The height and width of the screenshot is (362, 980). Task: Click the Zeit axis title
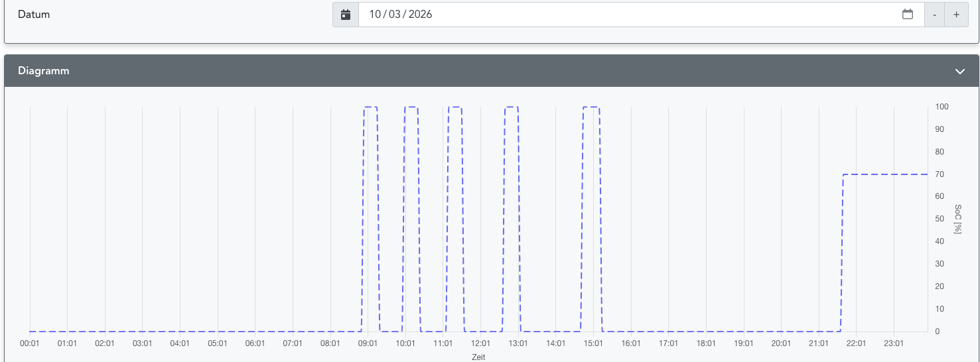[x=478, y=357]
